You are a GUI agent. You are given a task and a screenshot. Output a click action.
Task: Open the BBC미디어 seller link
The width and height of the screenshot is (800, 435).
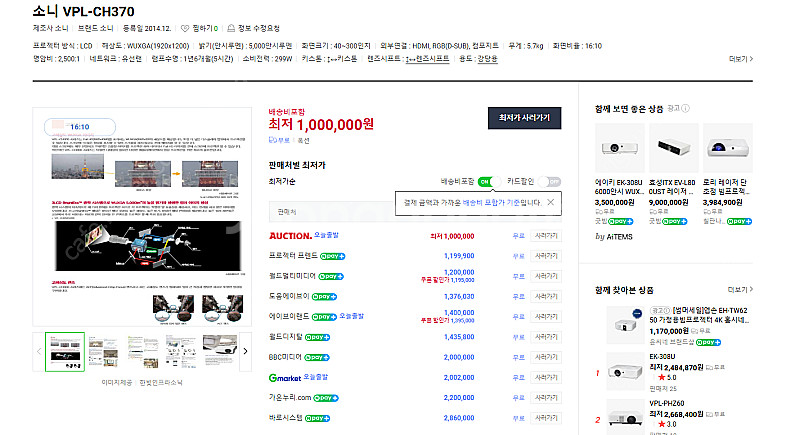[285, 357]
